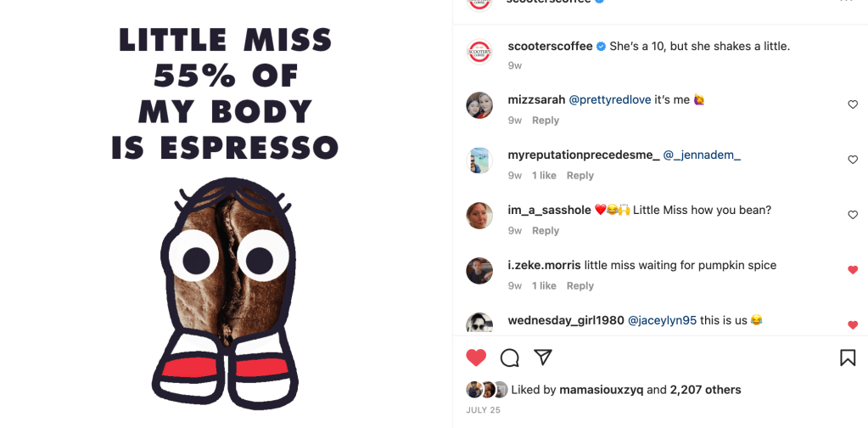
Task: Open mizzsarah's profile picture
Action: (479, 105)
